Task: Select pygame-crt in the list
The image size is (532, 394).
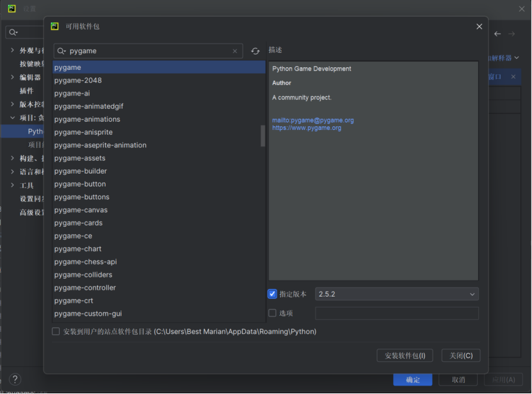Action: 159,300
